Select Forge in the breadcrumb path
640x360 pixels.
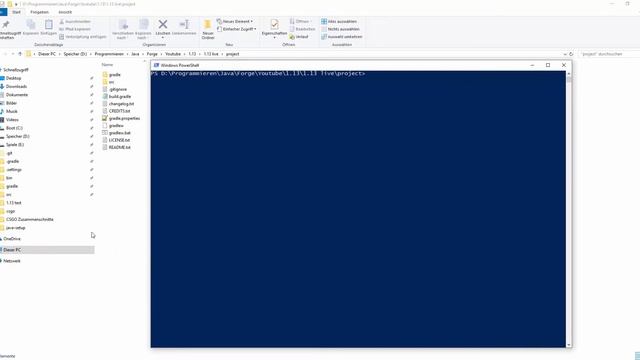pos(152,54)
